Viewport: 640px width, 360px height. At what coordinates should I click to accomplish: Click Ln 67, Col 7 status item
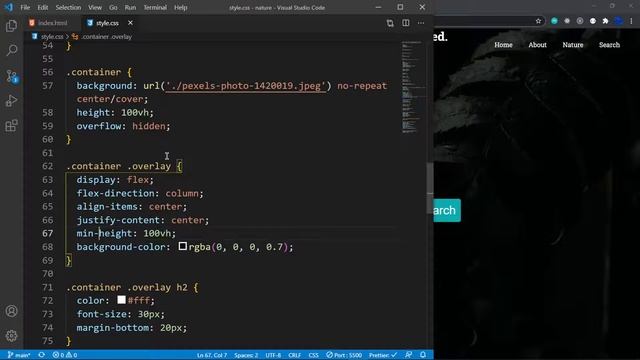(x=212, y=355)
